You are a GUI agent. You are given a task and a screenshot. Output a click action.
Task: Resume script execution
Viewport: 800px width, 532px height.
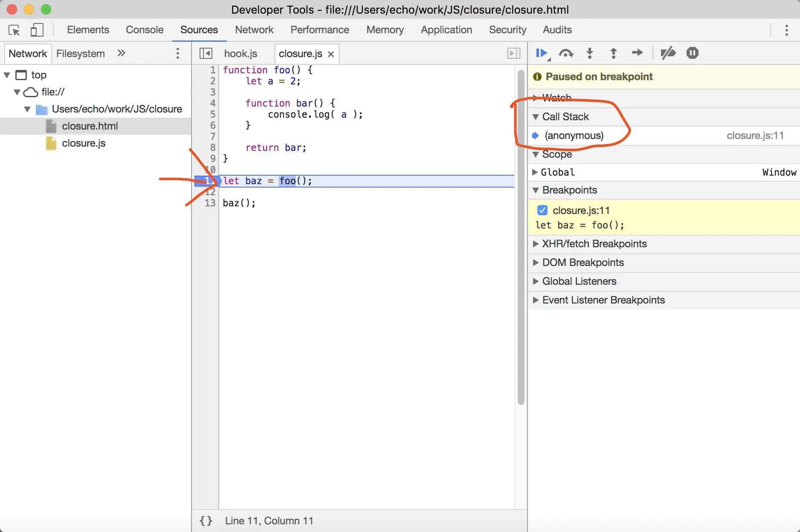click(x=542, y=53)
